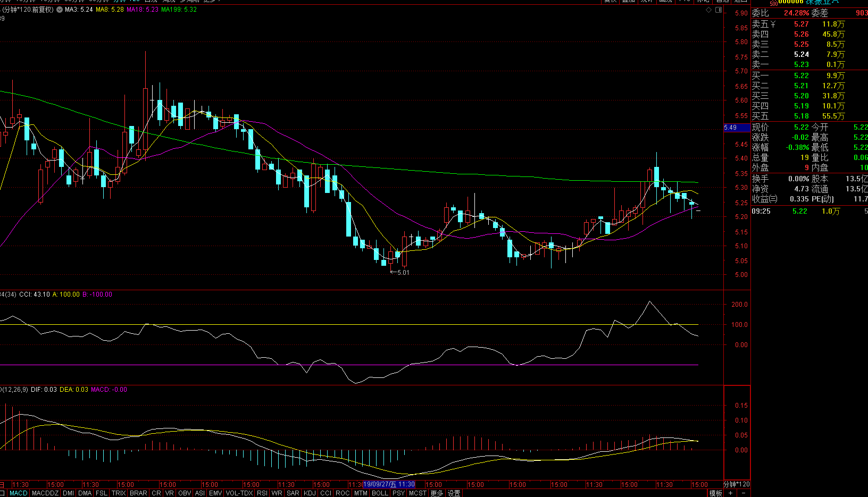Click the 09:25 trade tick row
The width and height of the screenshot is (868, 497).
809,211
